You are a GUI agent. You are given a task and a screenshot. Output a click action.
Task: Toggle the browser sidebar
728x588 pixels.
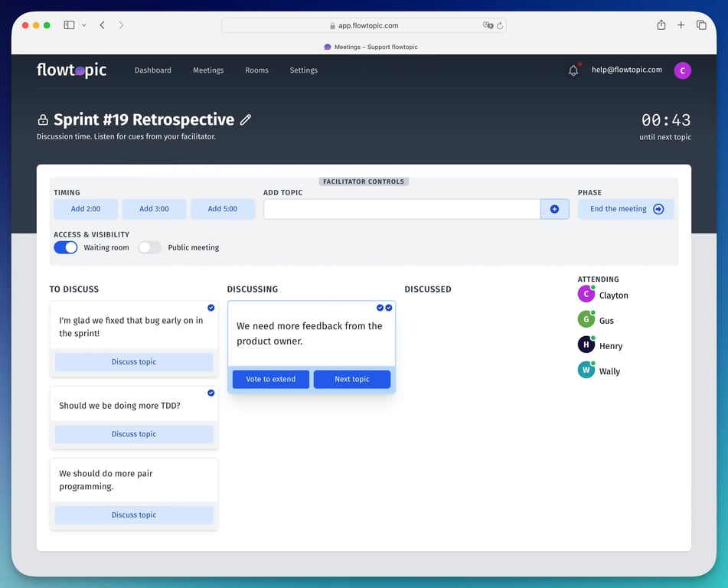(69, 25)
